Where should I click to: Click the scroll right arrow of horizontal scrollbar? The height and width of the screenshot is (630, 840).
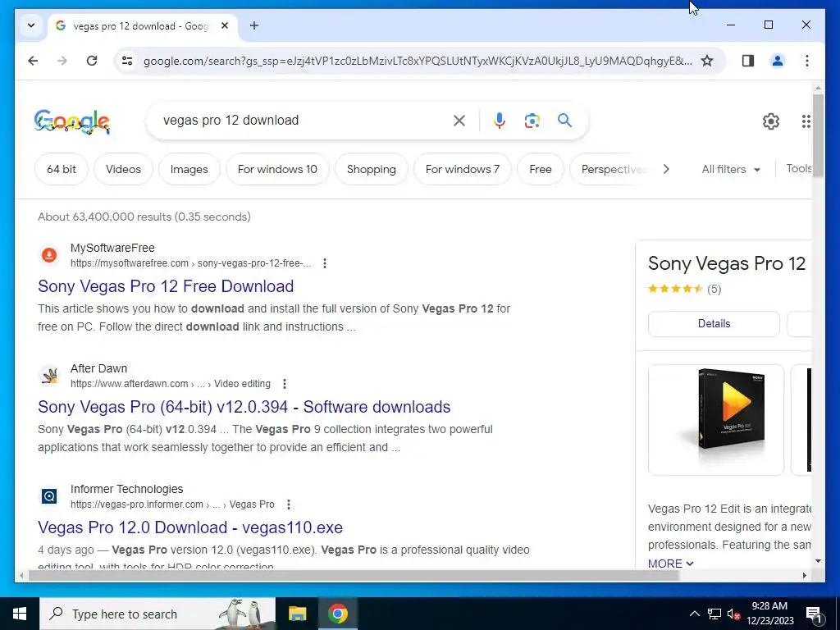(804, 575)
